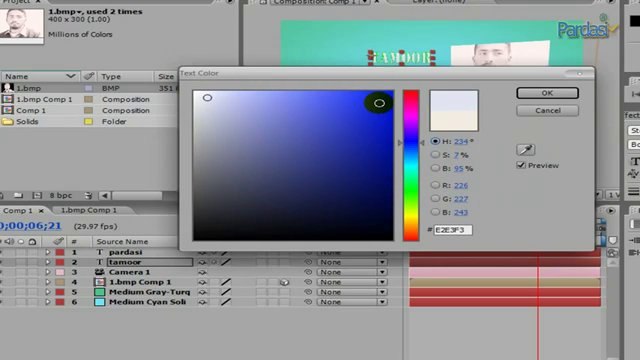Image resolution: width=640 pixels, height=360 pixels.
Task: Click the 8 bpc color depth button
Action: coord(60,196)
